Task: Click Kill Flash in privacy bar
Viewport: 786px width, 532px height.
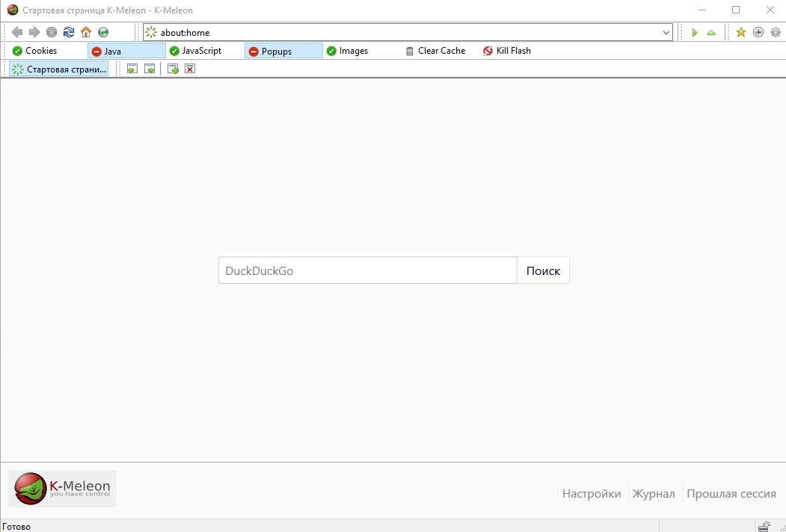Action: coord(507,51)
